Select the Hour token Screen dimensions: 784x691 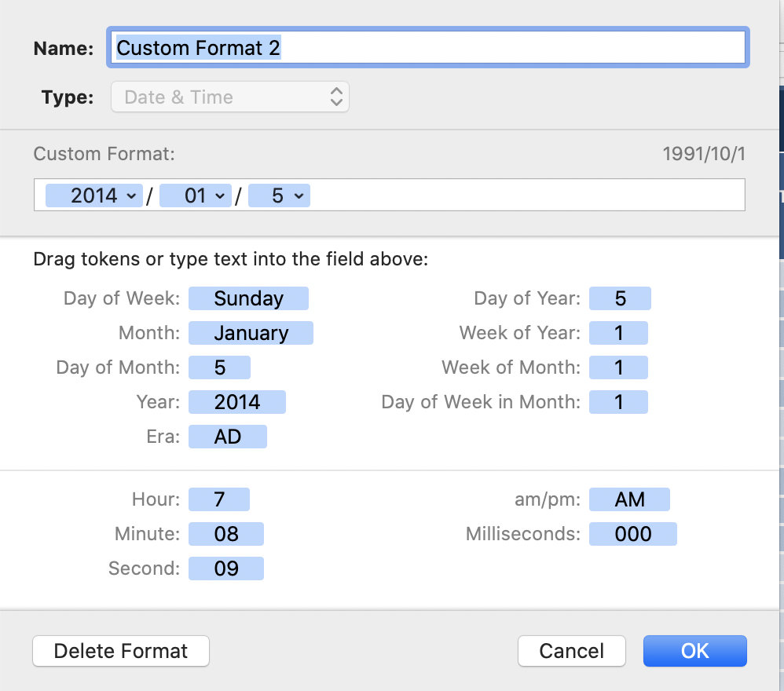[x=219, y=499]
